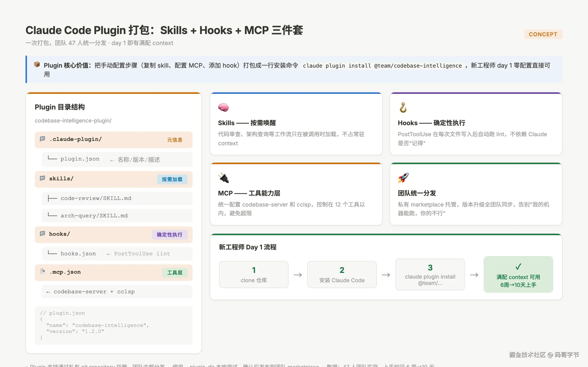Select step 2 安装 Claude Code
Screen dimensions: 588x367
click(x=342, y=274)
